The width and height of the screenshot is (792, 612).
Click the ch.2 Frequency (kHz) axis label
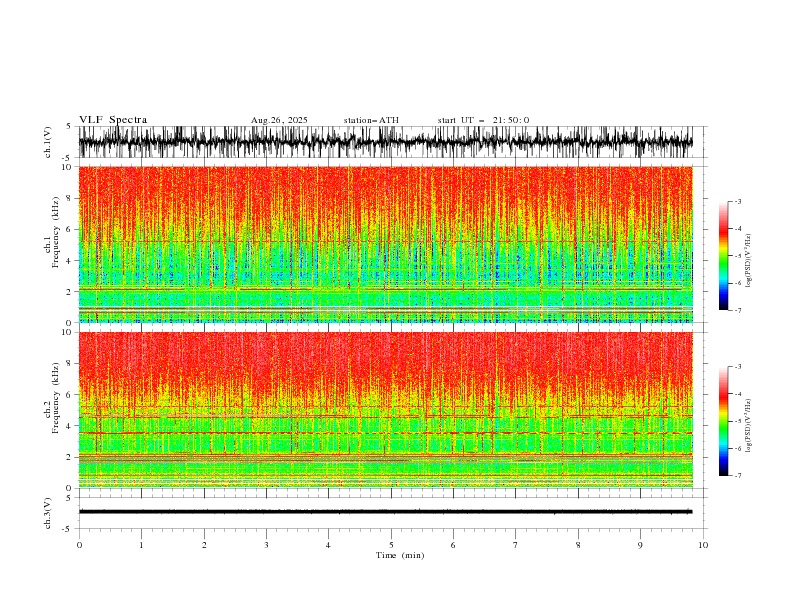coord(52,398)
